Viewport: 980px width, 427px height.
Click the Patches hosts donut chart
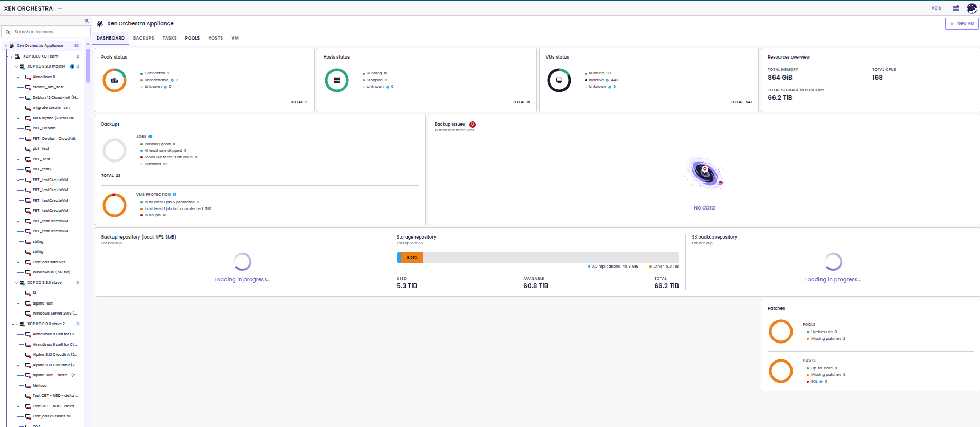tap(781, 371)
